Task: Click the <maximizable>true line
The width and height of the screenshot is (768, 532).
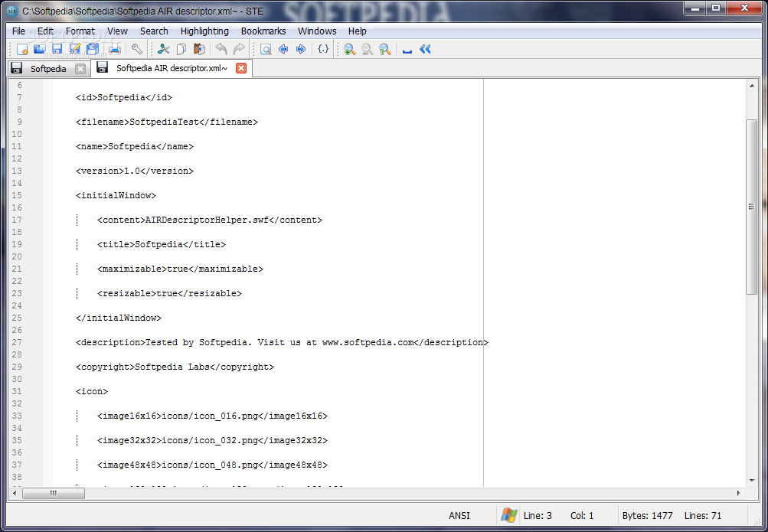Action: click(180, 269)
